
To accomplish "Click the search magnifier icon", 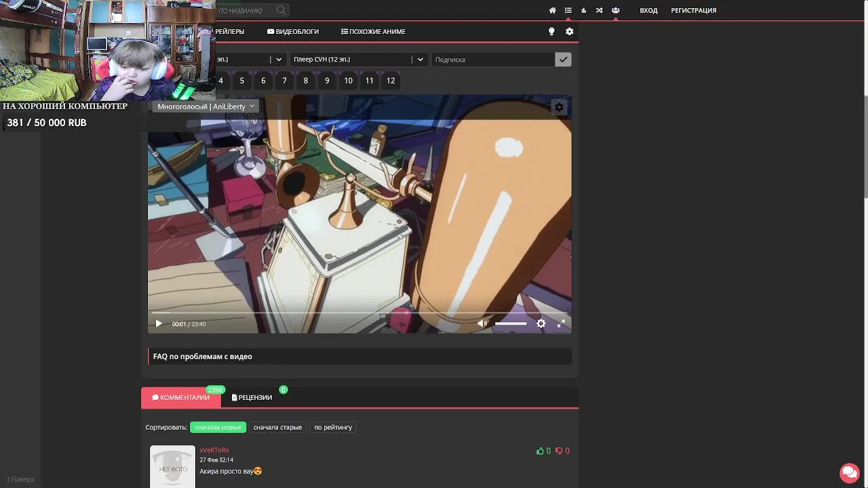I will tap(281, 10).
